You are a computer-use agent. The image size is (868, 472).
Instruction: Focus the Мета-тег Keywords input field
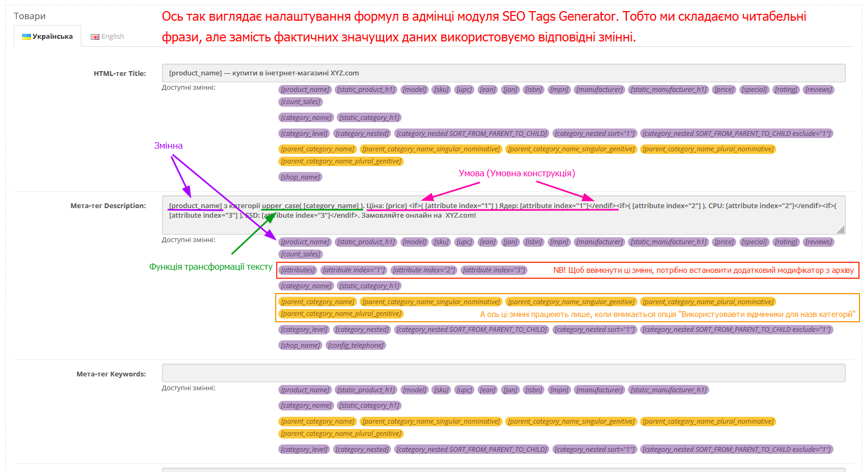(x=504, y=373)
